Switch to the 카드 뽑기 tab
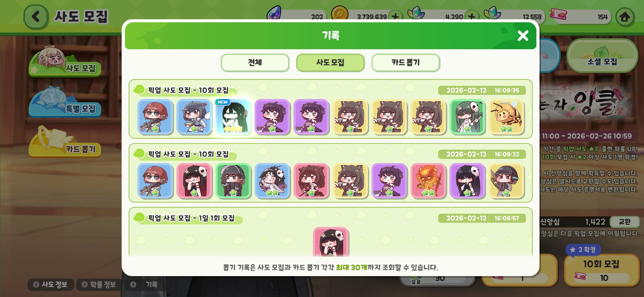 pyautogui.click(x=405, y=62)
